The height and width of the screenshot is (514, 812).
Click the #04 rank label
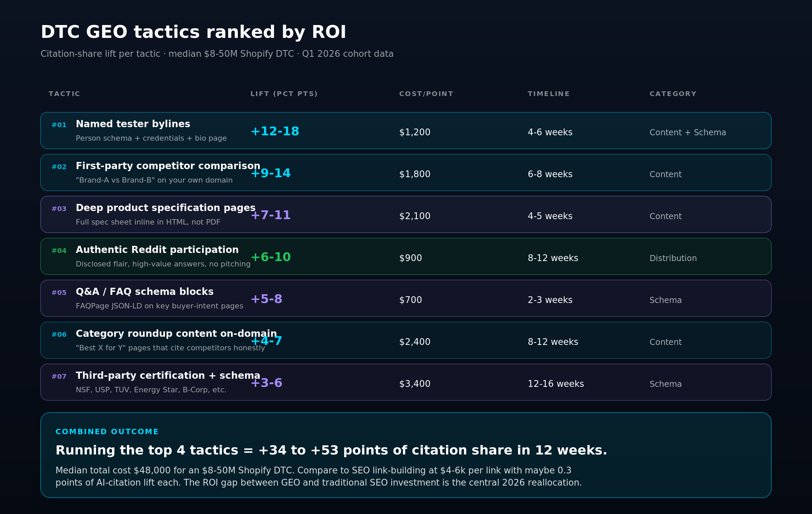[x=59, y=251]
